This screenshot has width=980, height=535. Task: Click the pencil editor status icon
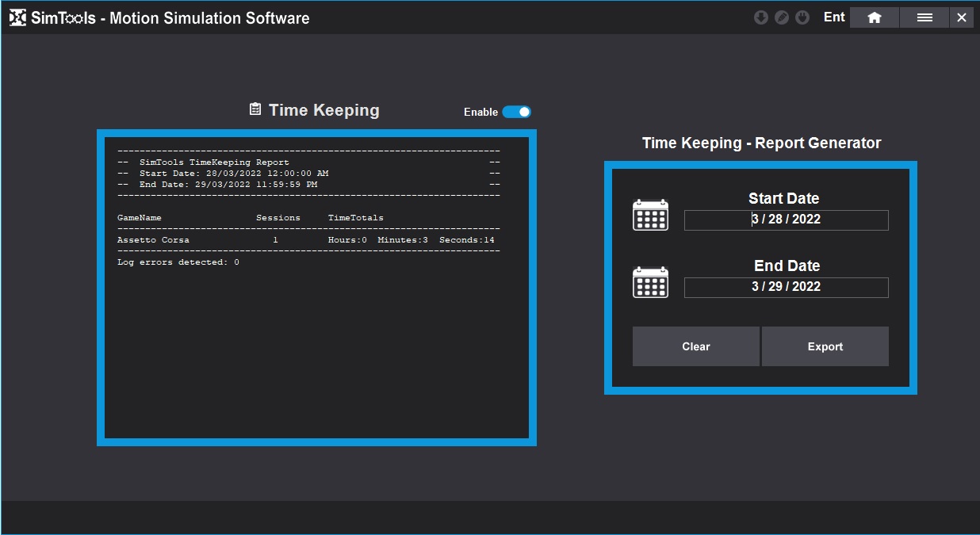[781, 17]
